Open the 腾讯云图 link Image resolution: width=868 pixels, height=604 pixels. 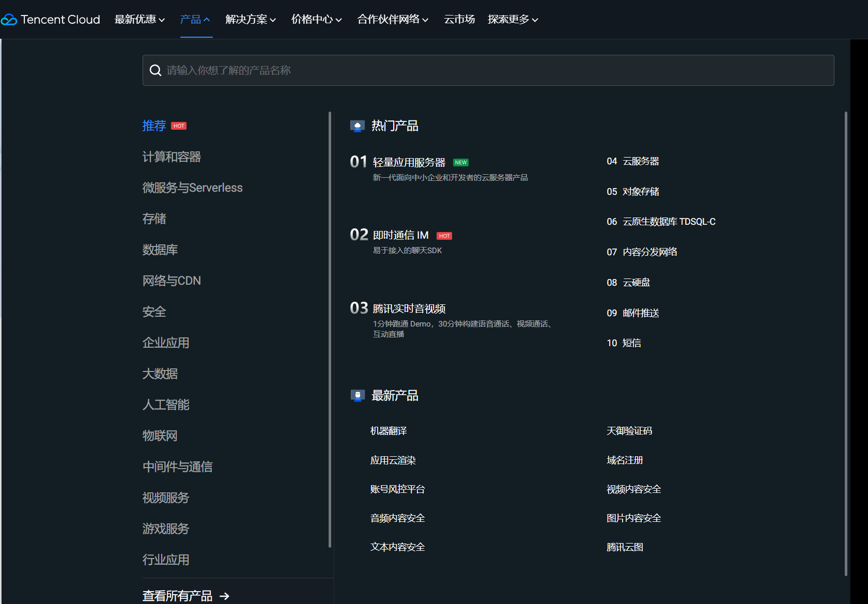(x=625, y=547)
